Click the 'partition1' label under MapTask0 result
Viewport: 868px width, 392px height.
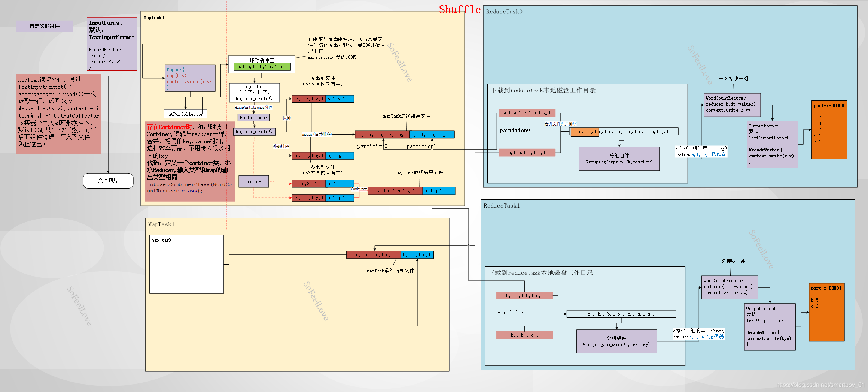pyautogui.click(x=421, y=146)
